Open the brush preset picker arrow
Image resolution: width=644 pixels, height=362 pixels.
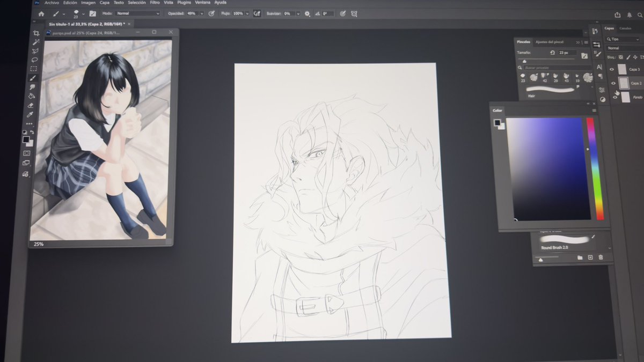[x=83, y=13]
